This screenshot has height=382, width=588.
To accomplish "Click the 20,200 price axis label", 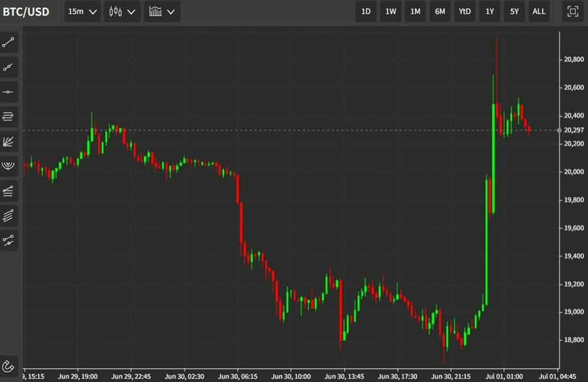I will (574, 143).
